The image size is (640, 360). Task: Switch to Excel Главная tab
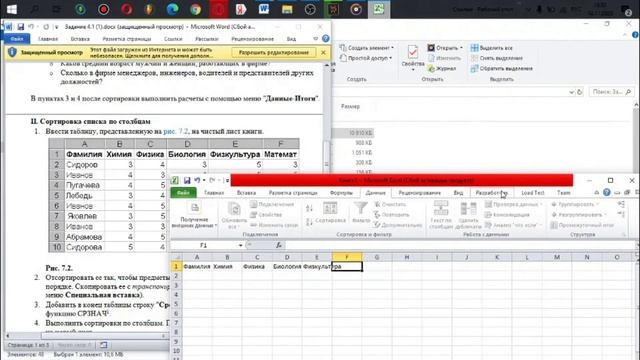(x=214, y=193)
